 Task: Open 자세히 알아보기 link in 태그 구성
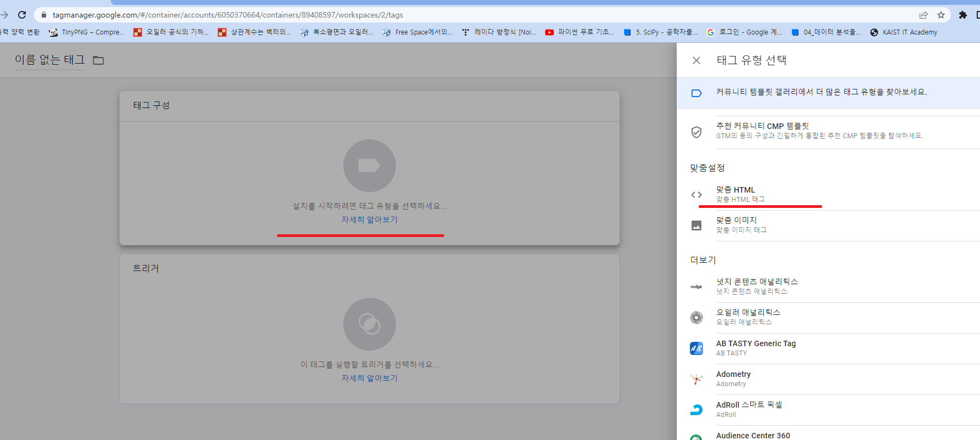(x=370, y=219)
